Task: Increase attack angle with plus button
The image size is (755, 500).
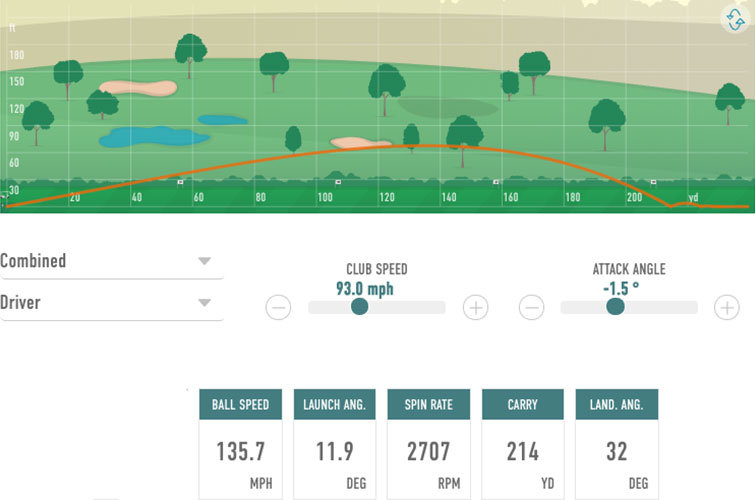Action: (727, 308)
